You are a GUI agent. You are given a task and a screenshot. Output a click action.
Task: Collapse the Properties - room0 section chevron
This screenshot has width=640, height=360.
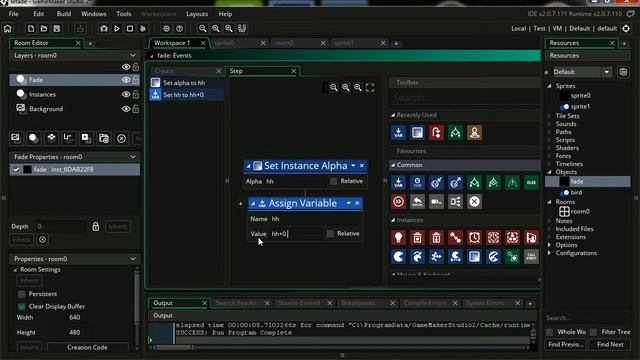pyautogui.click(x=133, y=259)
